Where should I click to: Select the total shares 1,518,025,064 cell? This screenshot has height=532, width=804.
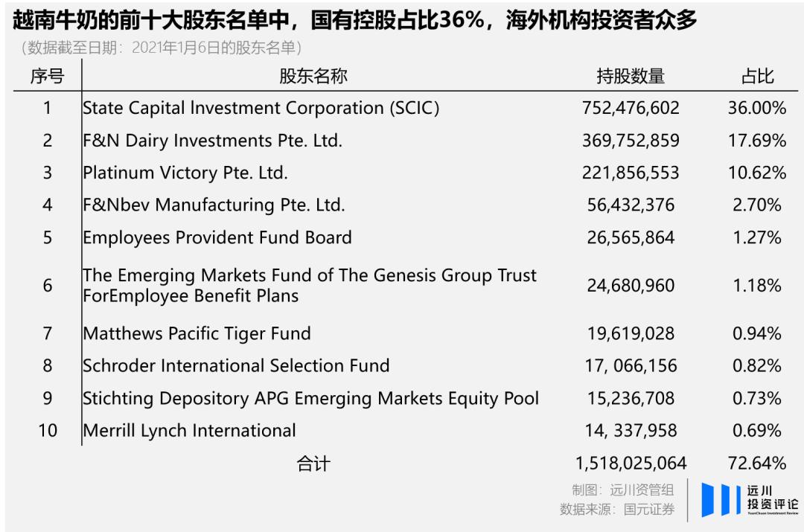pyautogui.click(x=631, y=463)
